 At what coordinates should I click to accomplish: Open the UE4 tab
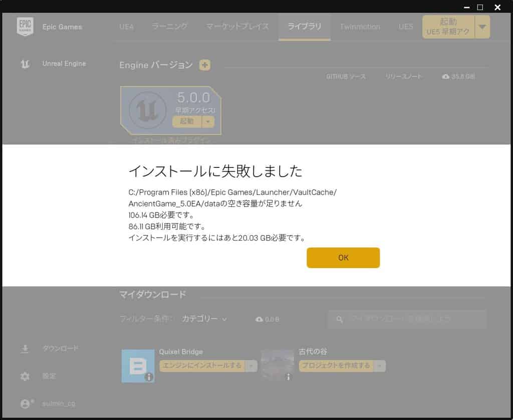126,27
